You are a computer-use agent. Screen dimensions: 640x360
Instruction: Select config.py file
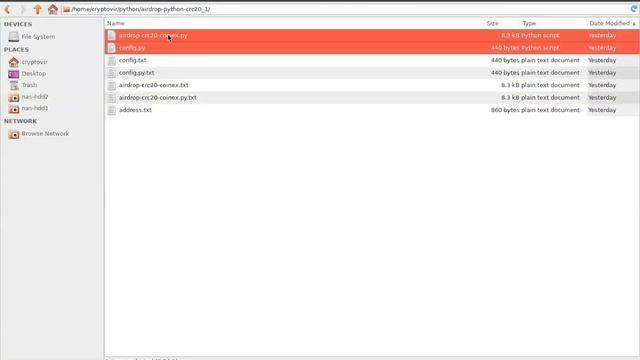tap(372, 48)
